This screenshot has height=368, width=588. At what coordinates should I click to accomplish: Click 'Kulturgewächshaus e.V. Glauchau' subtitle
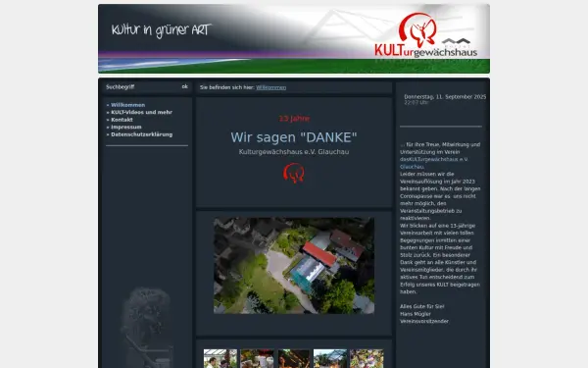294,152
